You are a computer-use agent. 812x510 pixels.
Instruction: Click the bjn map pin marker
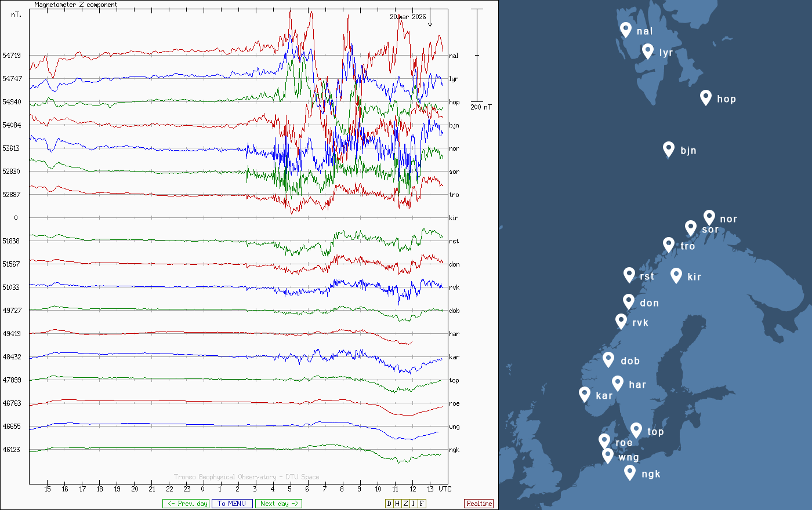coord(669,149)
